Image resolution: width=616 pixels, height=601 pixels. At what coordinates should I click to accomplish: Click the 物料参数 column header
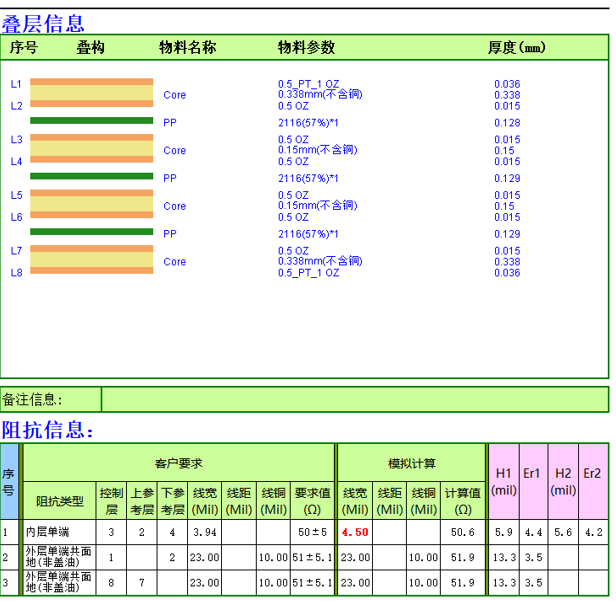tap(306, 48)
